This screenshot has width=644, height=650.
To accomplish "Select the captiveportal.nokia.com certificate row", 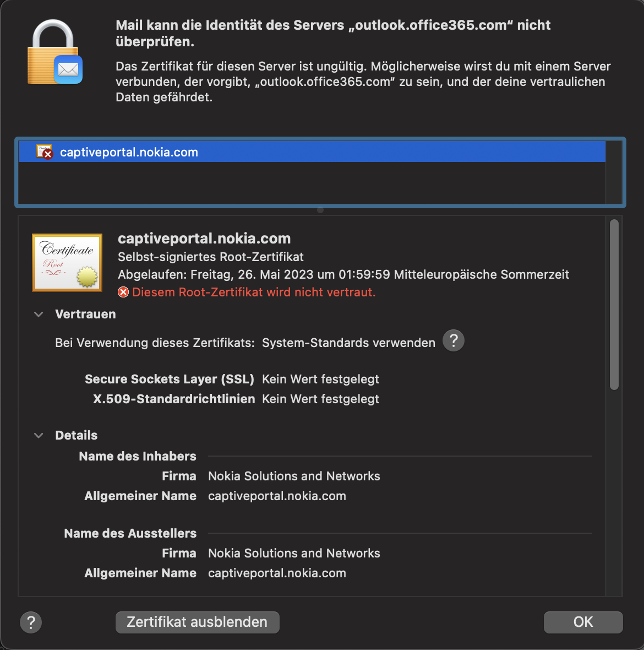I will pyautogui.click(x=312, y=152).
